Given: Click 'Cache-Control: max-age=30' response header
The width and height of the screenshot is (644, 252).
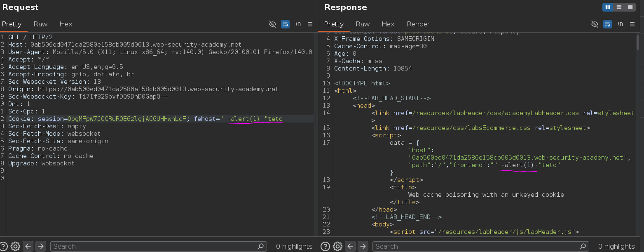Looking at the screenshot, I should (x=380, y=46).
